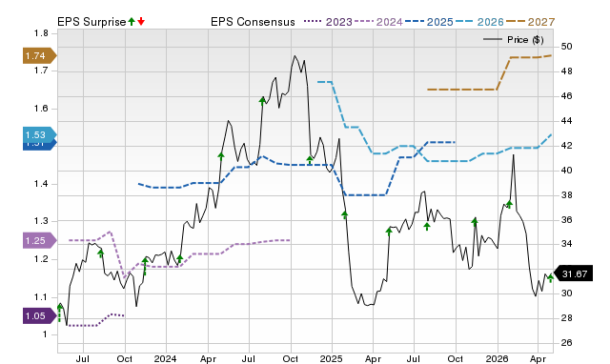This screenshot has height=364, width=610.
Task: Click the 1.8 label on the EPS axis
Action: coord(41,33)
